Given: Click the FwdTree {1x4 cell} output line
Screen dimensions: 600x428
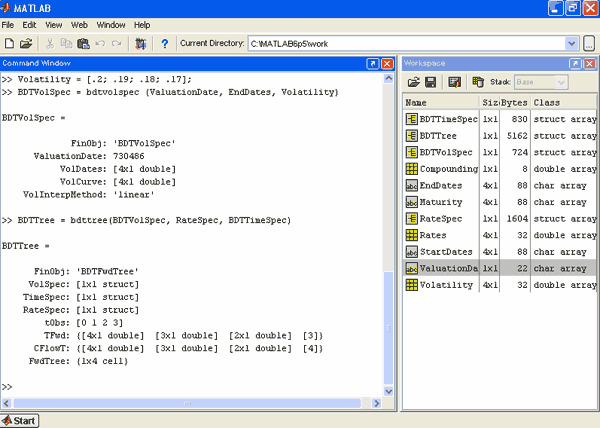Looking at the screenshot, I should point(78,361).
